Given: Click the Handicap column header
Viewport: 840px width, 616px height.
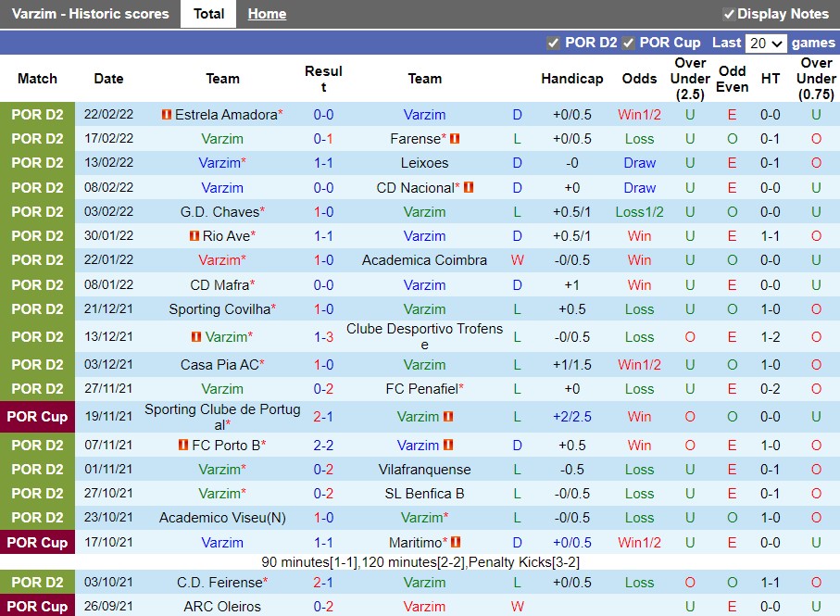Looking at the screenshot, I should (x=572, y=79).
